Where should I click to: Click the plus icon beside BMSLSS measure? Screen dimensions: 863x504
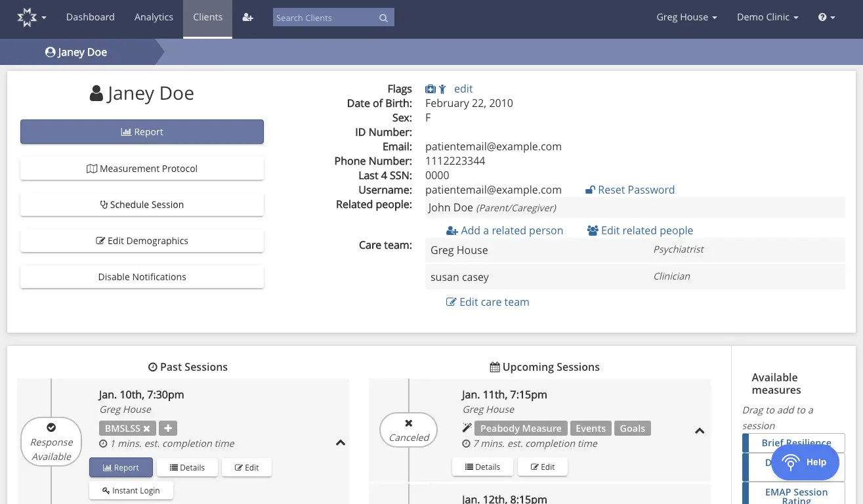pyautogui.click(x=168, y=428)
